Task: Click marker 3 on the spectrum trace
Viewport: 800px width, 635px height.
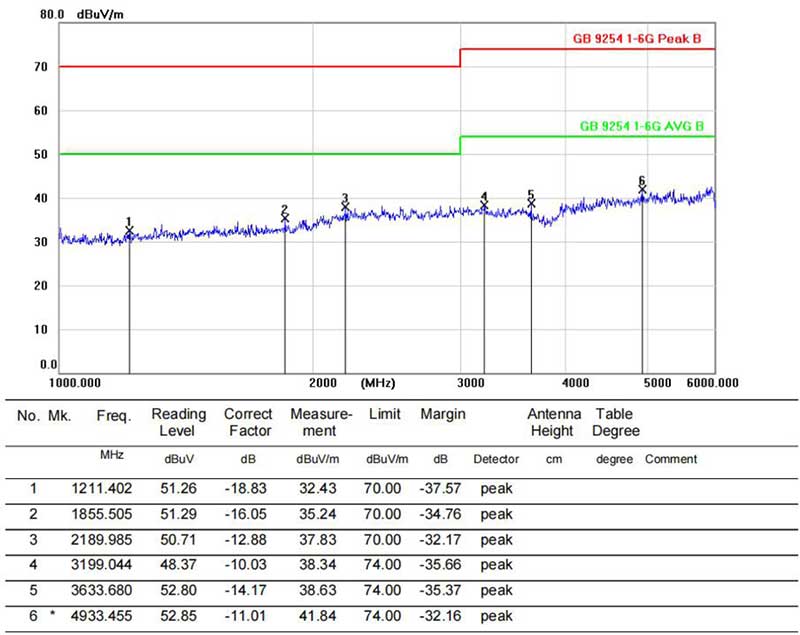Action: tap(345, 207)
